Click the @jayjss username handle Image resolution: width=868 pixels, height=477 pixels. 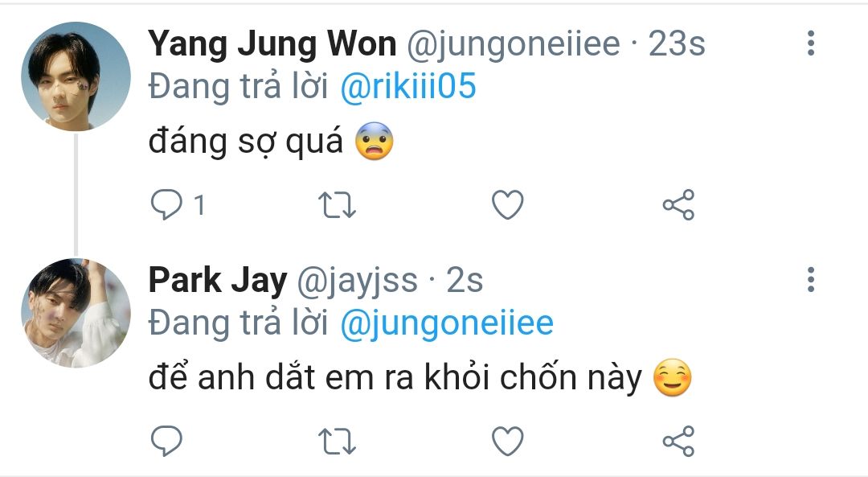pos(358,281)
